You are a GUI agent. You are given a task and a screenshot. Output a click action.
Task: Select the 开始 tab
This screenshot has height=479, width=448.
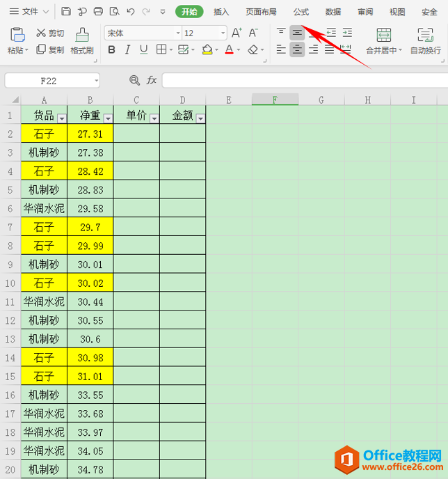[x=189, y=12]
